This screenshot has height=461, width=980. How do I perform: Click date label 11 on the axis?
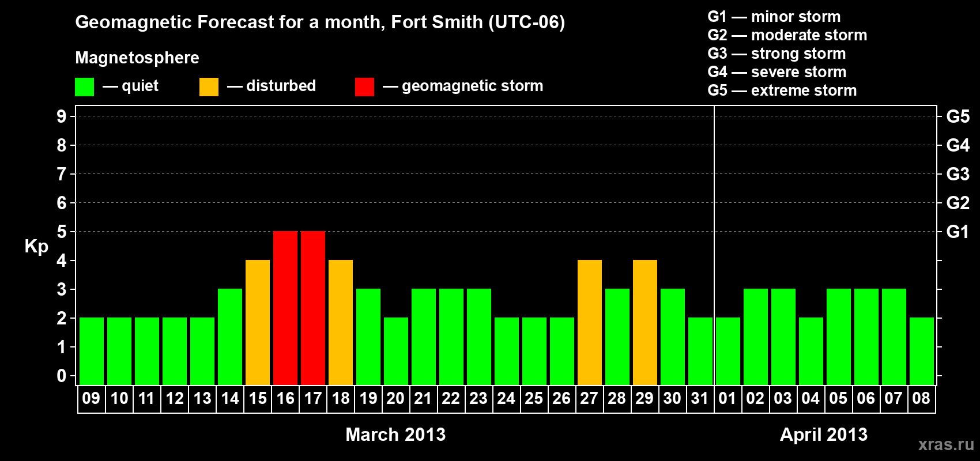click(146, 399)
